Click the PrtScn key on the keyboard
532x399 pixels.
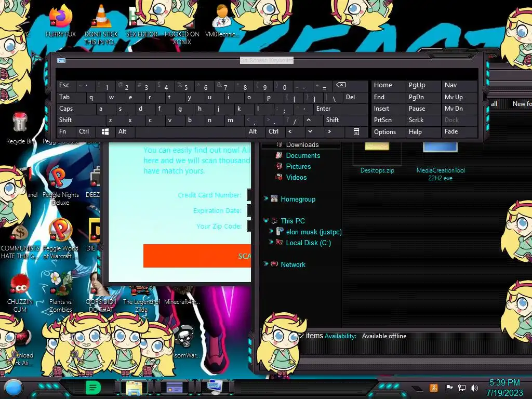(x=388, y=120)
